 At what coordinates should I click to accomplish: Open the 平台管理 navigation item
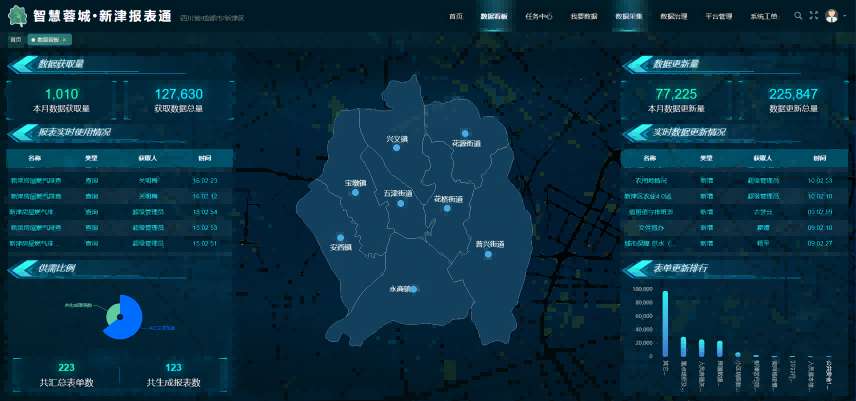click(718, 17)
